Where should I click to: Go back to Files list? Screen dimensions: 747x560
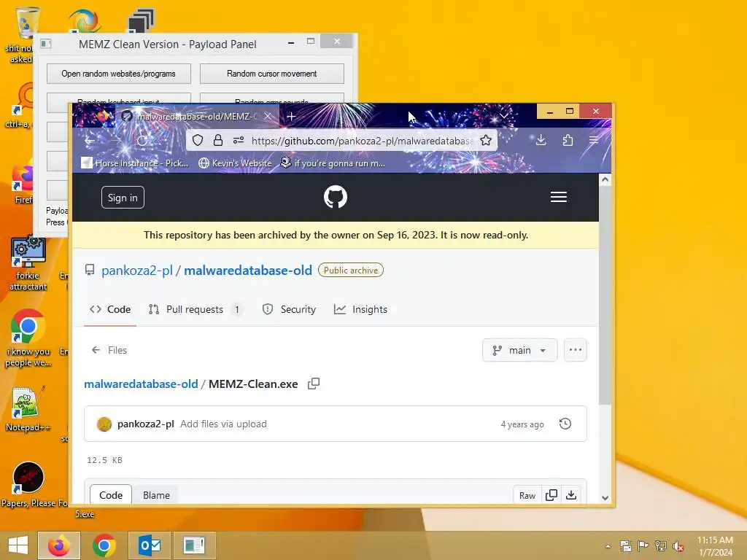pyautogui.click(x=109, y=350)
